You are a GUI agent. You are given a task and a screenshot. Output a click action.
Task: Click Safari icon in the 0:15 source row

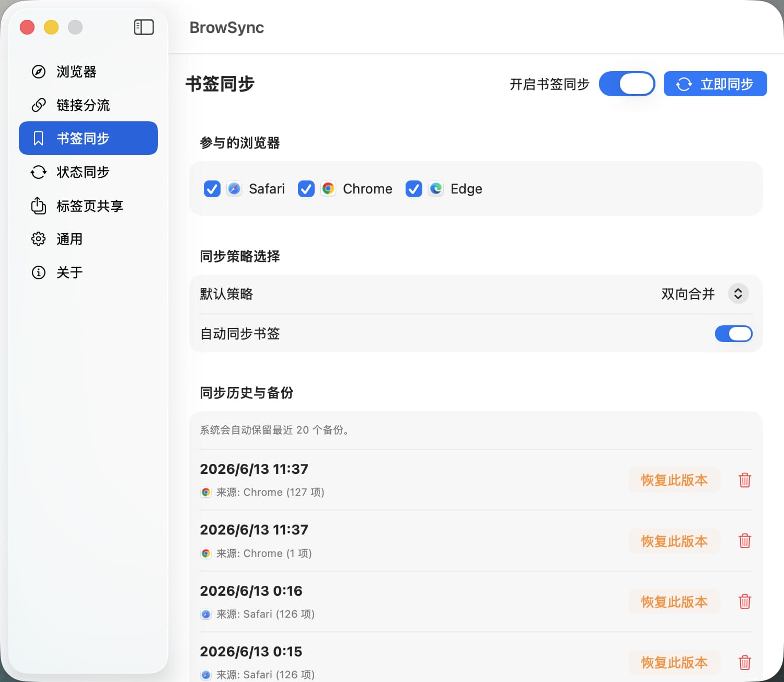point(206,675)
